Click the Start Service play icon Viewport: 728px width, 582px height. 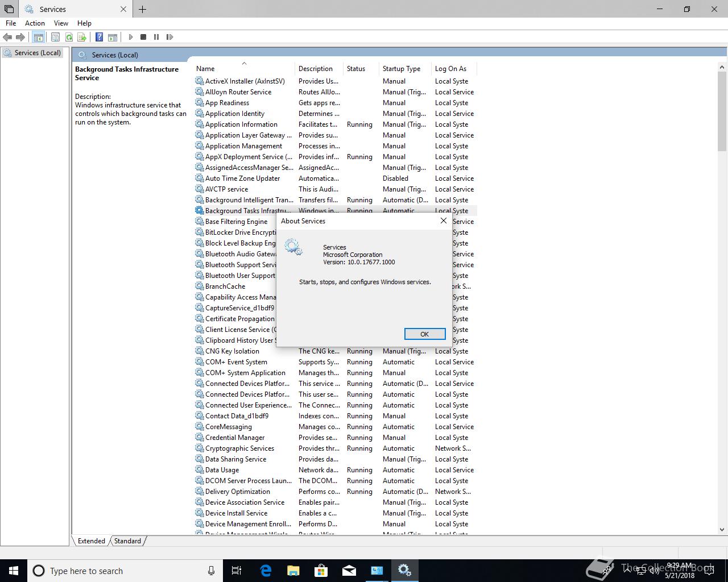tap(131, 37)
